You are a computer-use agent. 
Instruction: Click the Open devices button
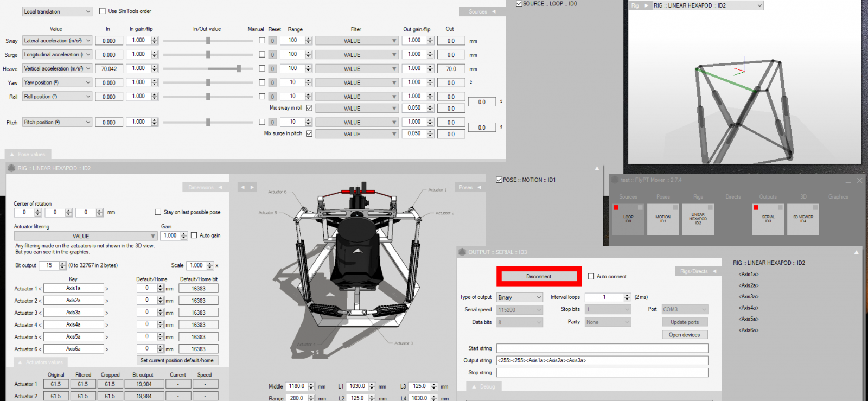click(684, 335)
